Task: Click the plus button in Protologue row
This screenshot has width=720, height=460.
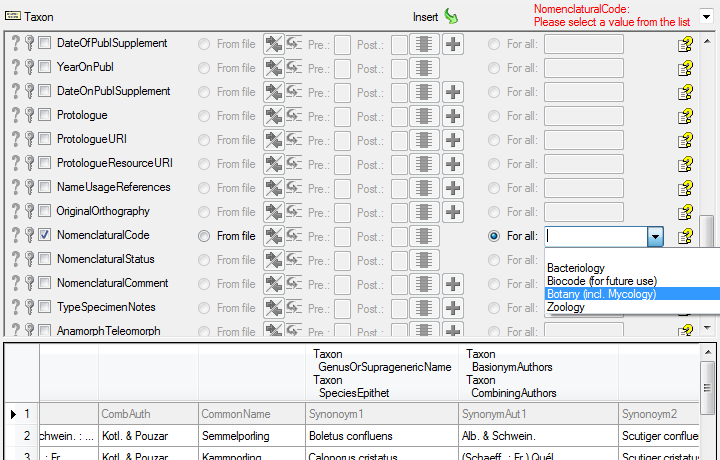Action: click(453, 116)
